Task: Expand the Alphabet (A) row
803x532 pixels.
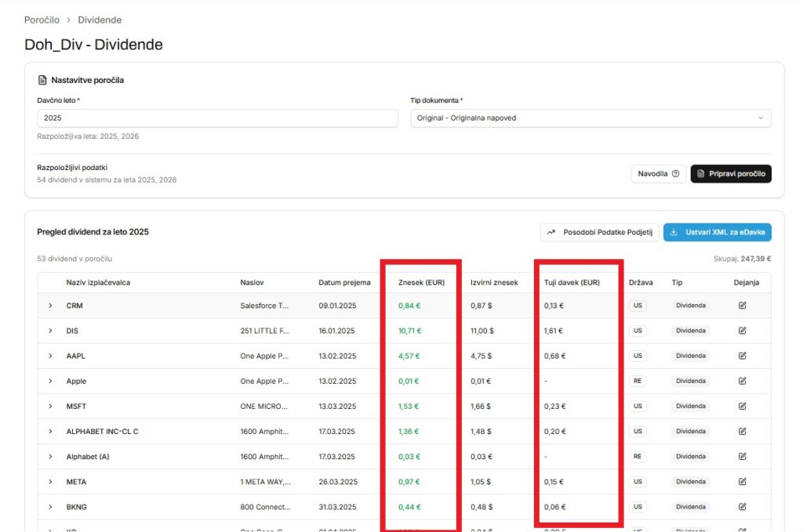Action: (x=51, y=457)
